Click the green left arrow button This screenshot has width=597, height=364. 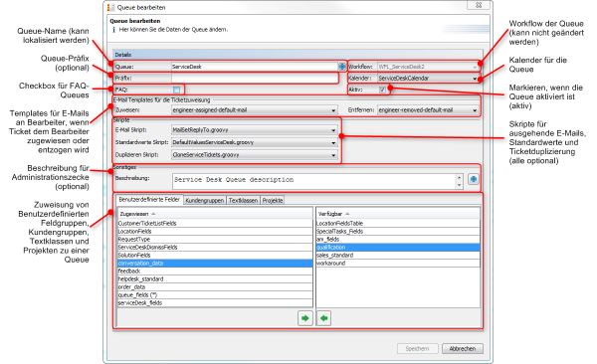(323, 318)
